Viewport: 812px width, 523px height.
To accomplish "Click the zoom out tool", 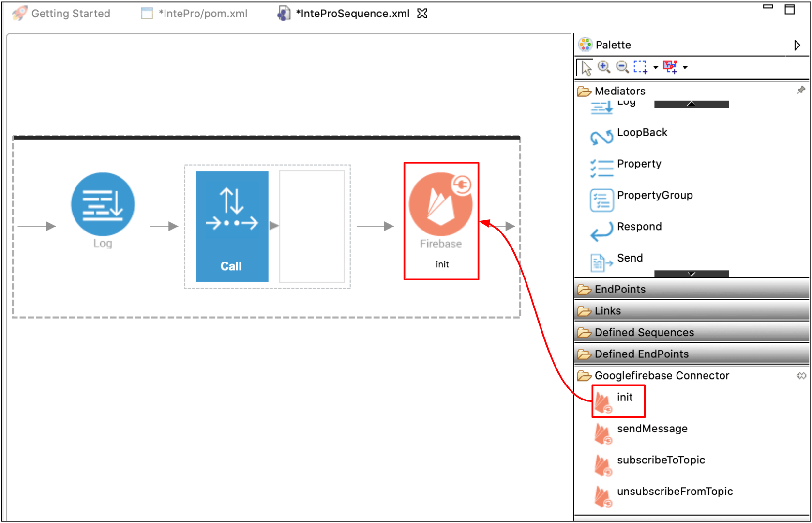I will tap(622, 67).
